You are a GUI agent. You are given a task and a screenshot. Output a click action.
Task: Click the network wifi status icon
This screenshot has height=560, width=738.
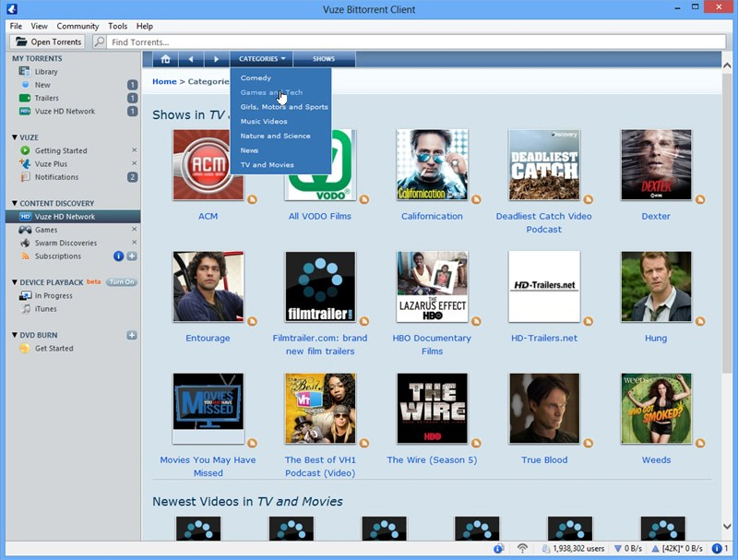pos(522,549)
